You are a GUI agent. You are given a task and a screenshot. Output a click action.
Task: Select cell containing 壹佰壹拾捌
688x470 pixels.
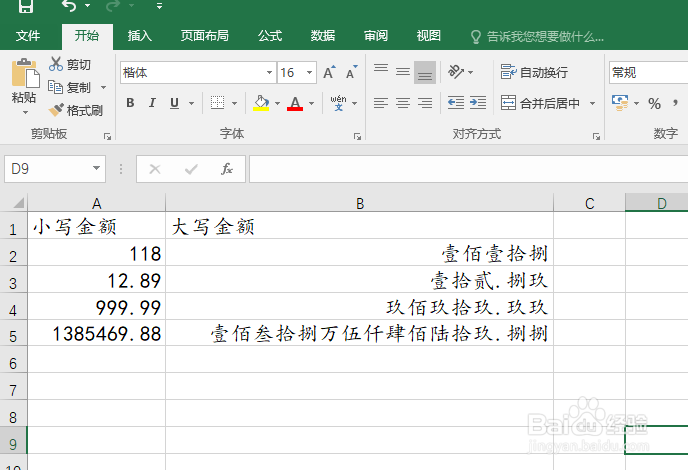coord(360,253)
